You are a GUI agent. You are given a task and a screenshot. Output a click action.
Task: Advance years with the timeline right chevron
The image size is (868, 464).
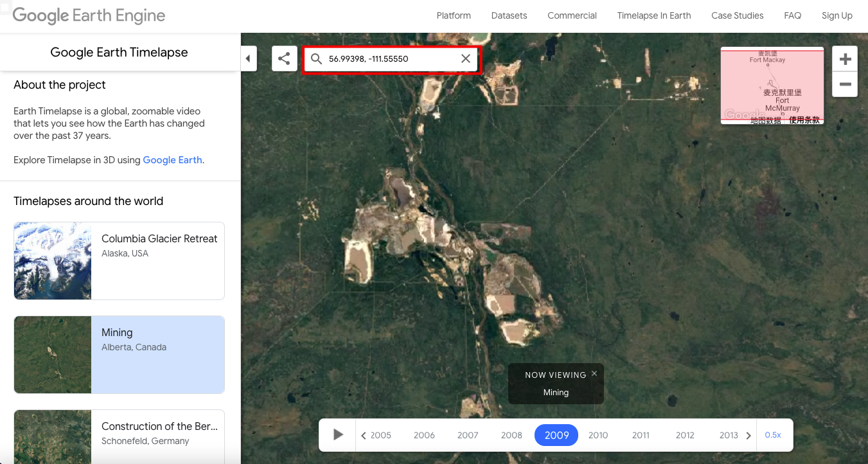(749, 435)
